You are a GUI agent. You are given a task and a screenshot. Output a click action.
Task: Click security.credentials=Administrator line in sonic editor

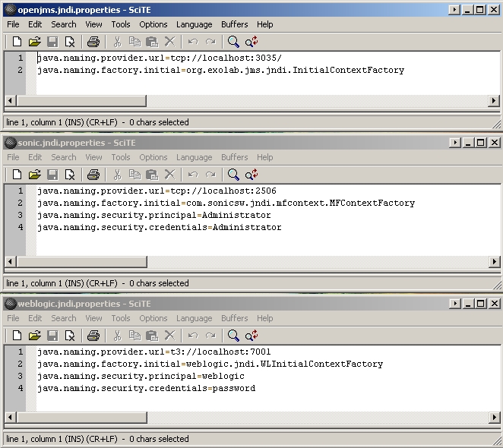(160, 228)
